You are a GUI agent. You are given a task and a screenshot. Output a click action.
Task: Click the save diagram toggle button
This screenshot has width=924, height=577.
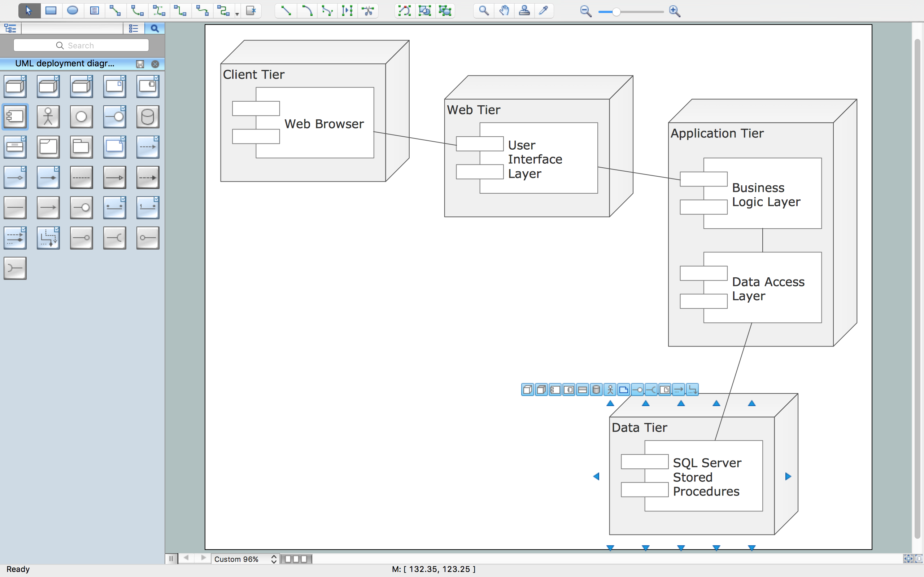140,63
